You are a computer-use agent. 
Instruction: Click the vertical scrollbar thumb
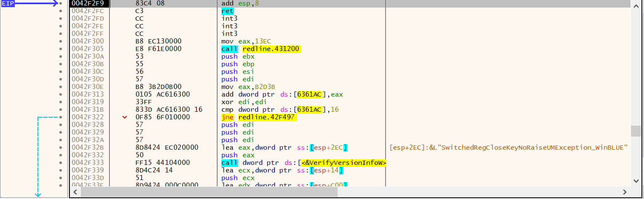point(636,131)
